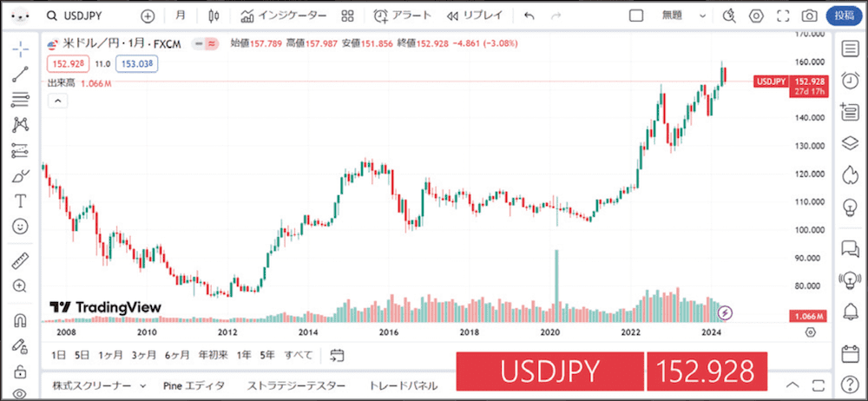Viewport: 868px width, 401px height.
Task: Open the ruler measure tool
Action: click(x=21, y=260)
